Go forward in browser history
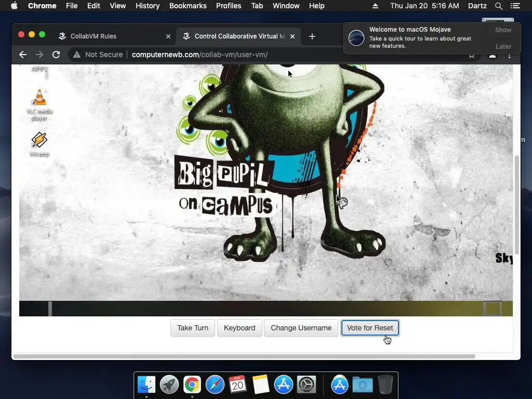This screenshot has height=399, width=532. coord(39,55)
